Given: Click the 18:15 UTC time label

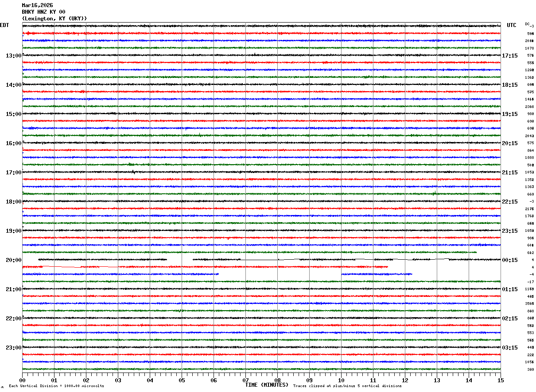Looking at the screenshot, I should (510, 85).
